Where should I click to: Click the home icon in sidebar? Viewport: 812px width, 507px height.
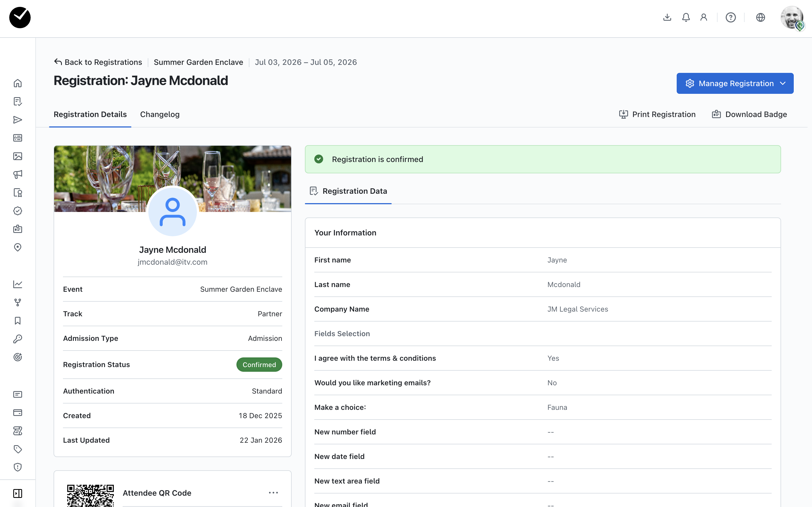point(18,83)
